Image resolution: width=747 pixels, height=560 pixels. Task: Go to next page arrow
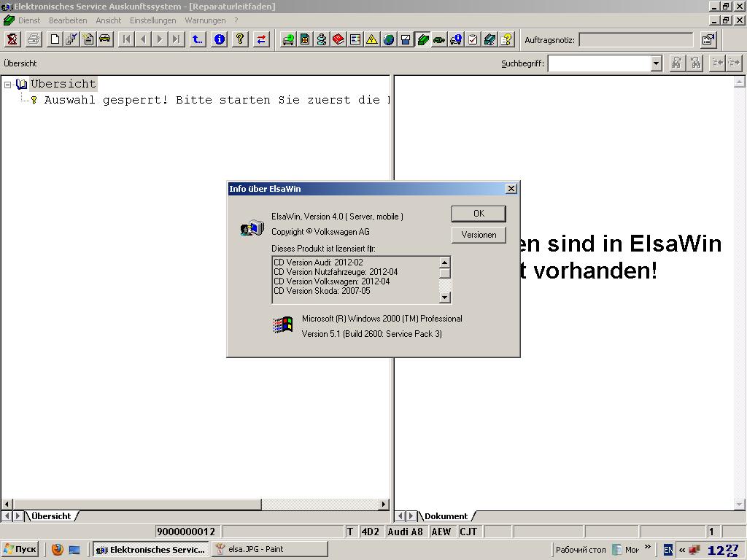tap(160, 39)
